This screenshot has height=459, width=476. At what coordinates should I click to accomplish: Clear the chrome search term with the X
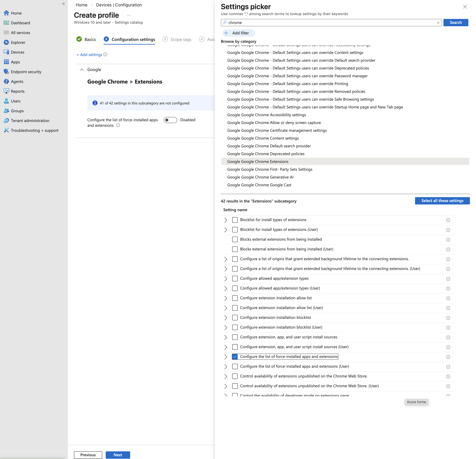[438, 23]
